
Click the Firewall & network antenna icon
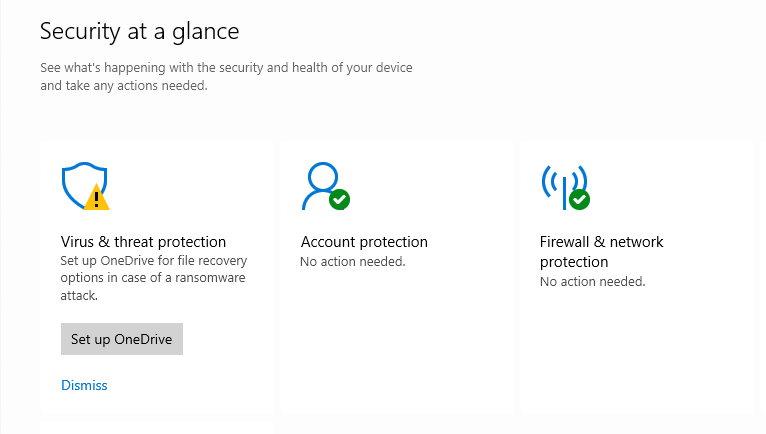pyautogui.click(x=561, y=181)
